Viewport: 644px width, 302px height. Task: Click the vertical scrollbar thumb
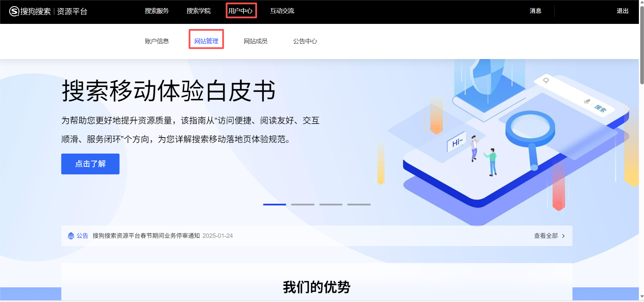coord(642,45)
